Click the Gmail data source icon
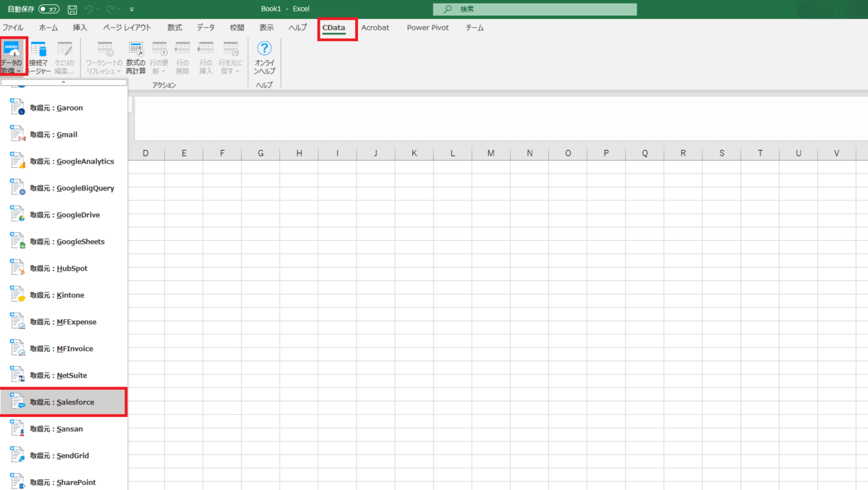Viewport: 868px width, 490px height. coord(17,135)
